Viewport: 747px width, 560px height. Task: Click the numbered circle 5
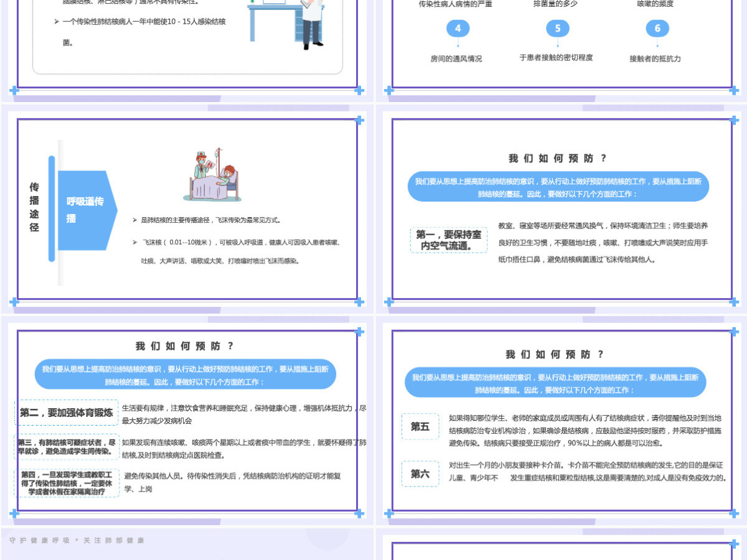click(558, 29)
